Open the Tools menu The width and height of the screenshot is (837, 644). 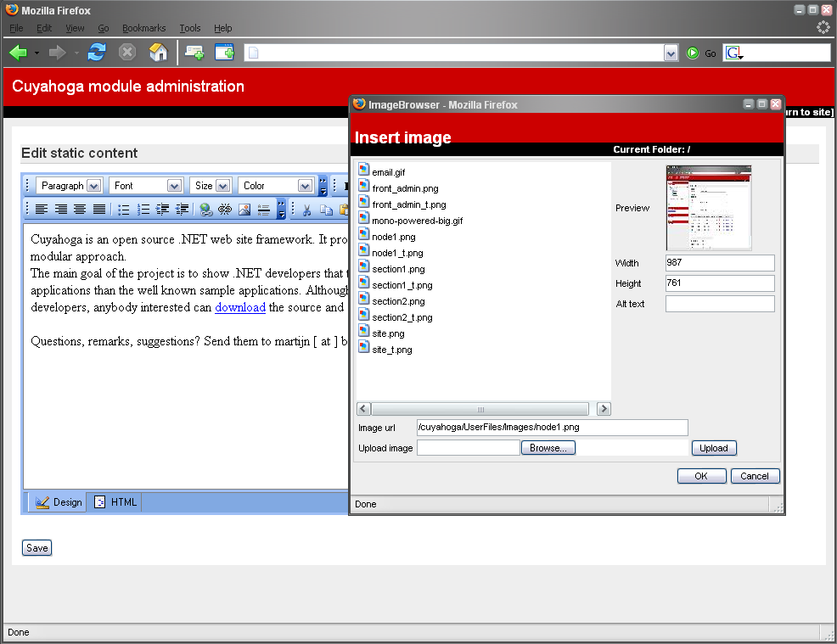coord(189,28)
